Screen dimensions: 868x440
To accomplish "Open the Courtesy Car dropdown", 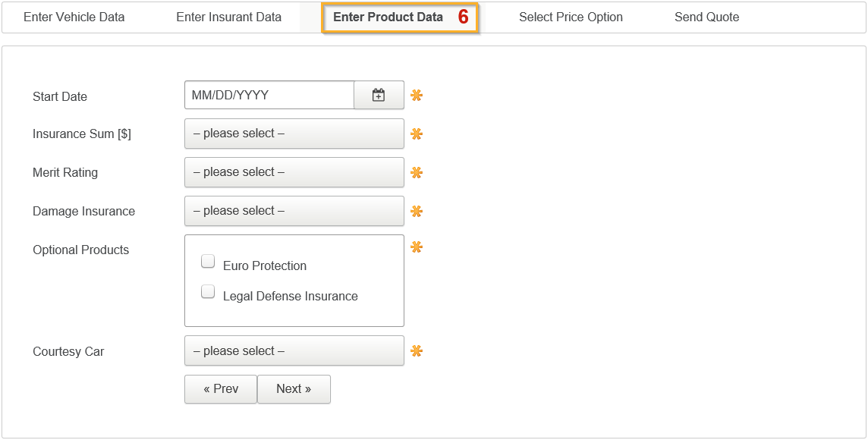I will (x=294, y=351).
